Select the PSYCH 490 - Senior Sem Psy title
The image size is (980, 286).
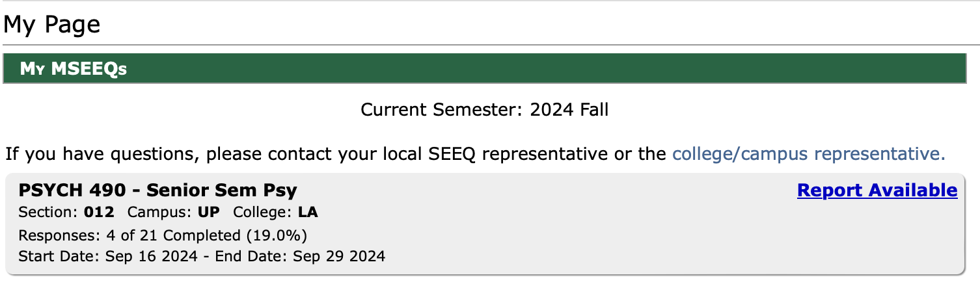click(157, 190)
